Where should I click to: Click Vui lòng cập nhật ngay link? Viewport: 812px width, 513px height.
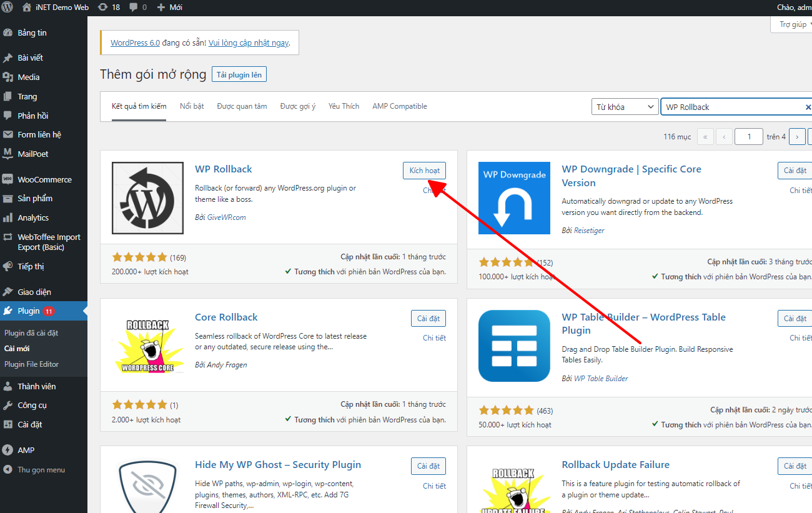click(249, 43)
